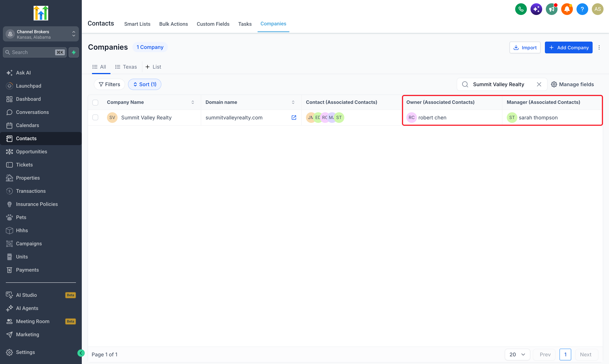
Task: Collapse the sidebar with green arrow
Action: point(81,353)
